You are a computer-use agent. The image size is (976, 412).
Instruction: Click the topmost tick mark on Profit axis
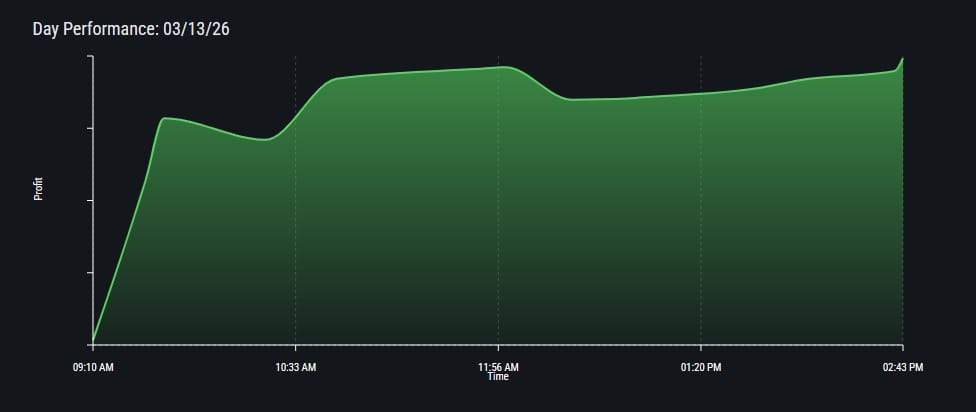90,57
